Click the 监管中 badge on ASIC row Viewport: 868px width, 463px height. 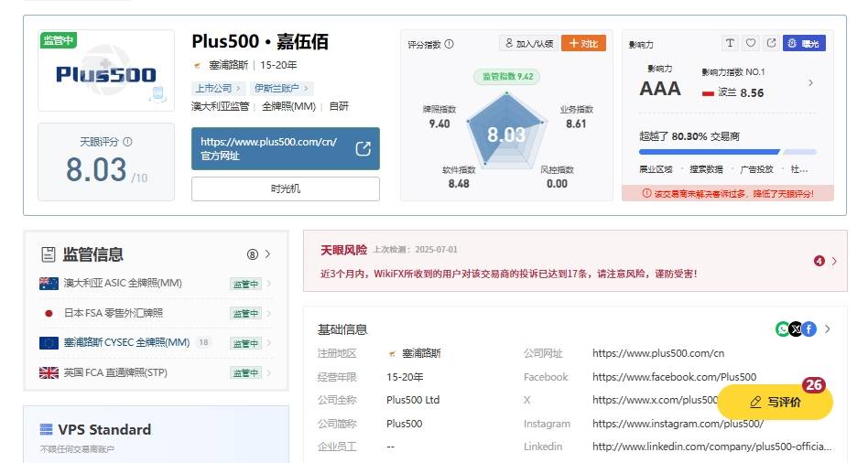click(x=245, y=284)
